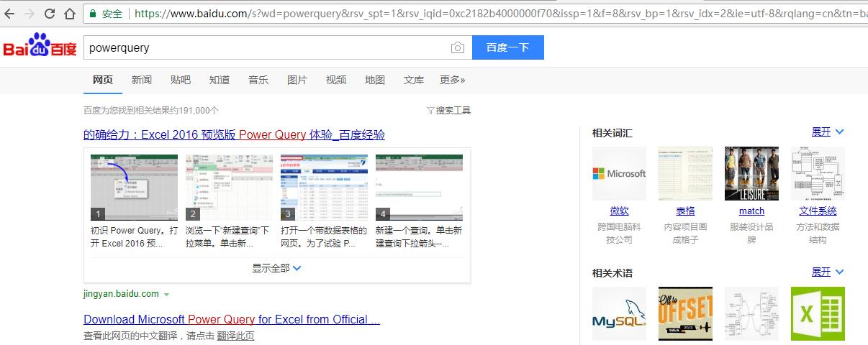
Task: Open the match link
Action: coord(751,211)
